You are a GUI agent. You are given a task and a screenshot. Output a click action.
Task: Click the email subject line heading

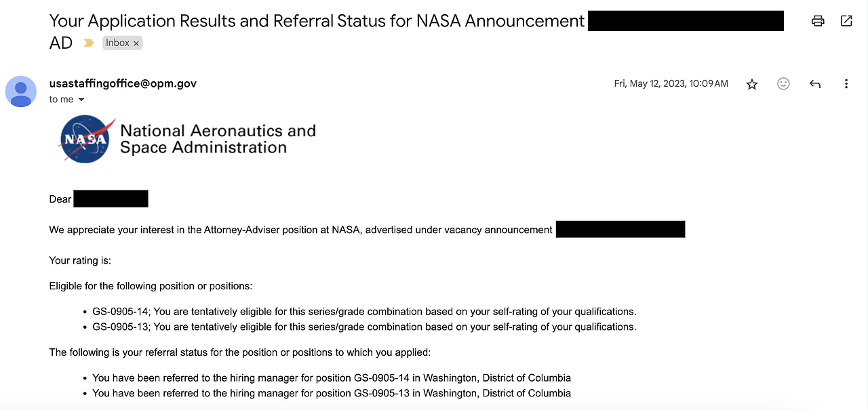317,21
